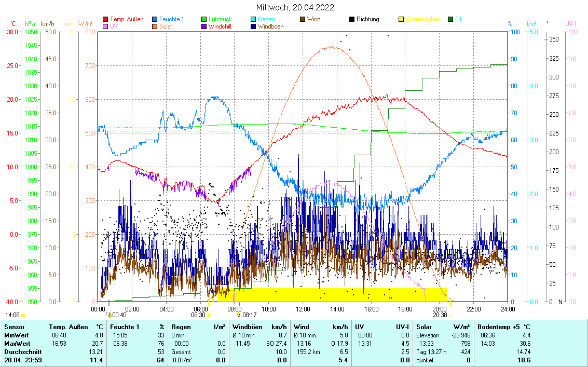Click the brown Wind legend square

(303, 20)
